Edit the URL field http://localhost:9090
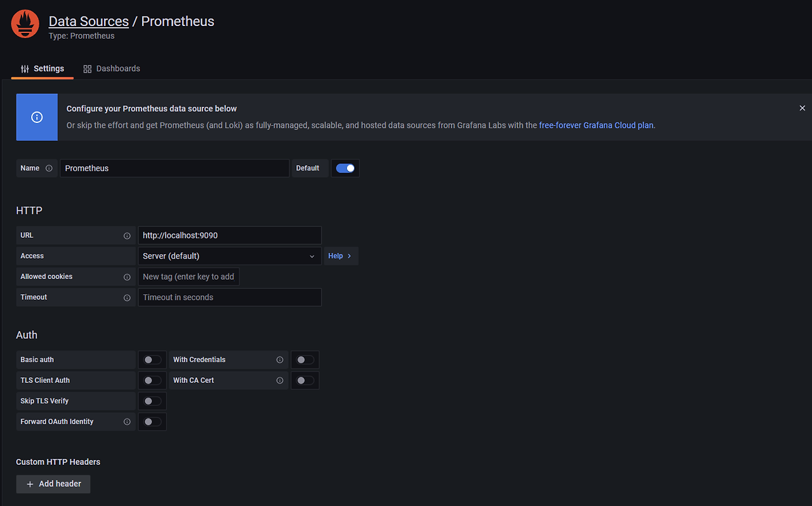The height and width of the screenshot is (506, 812). 230,235
